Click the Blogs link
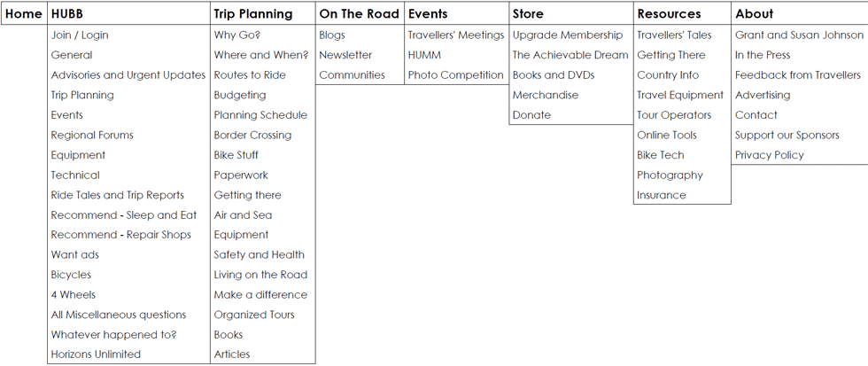Image resolution: width=868 pixels, height=366 pixels. point(332,35)
